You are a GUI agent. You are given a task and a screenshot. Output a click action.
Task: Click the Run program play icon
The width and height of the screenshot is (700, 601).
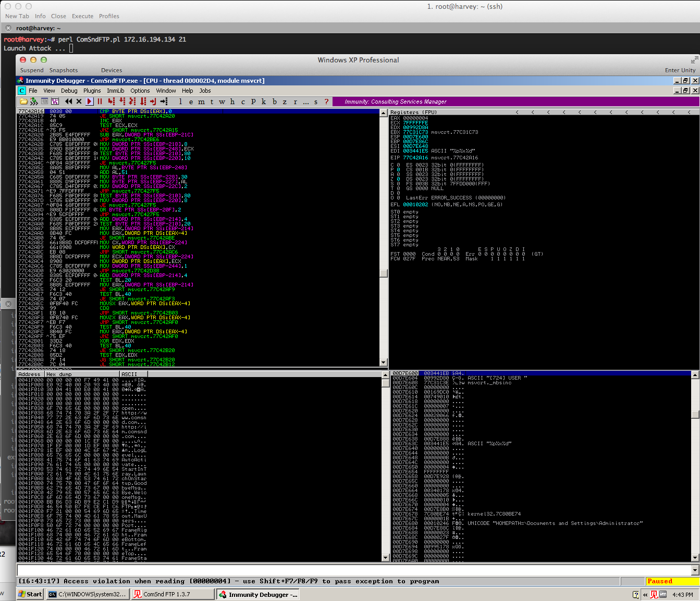pos(90,102)
